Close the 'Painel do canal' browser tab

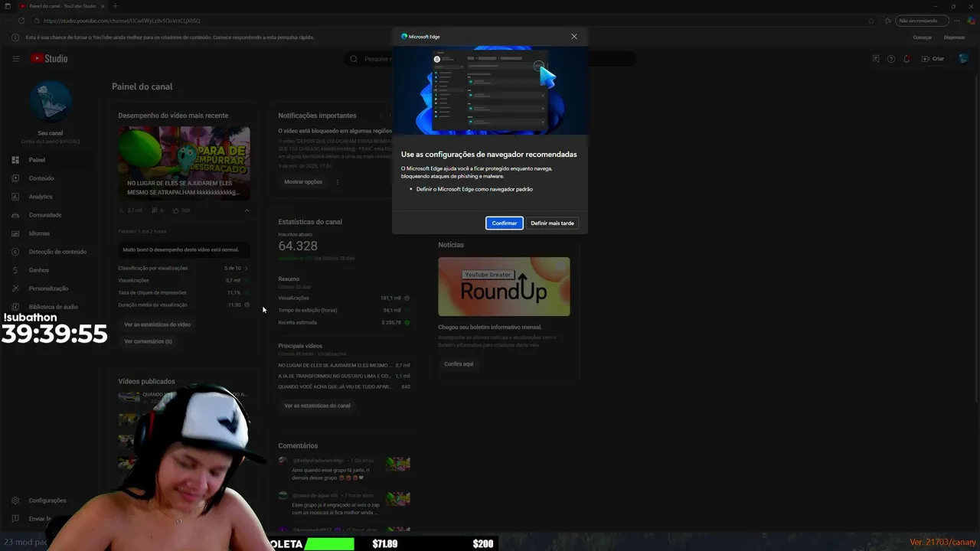(x=104, y=6)
